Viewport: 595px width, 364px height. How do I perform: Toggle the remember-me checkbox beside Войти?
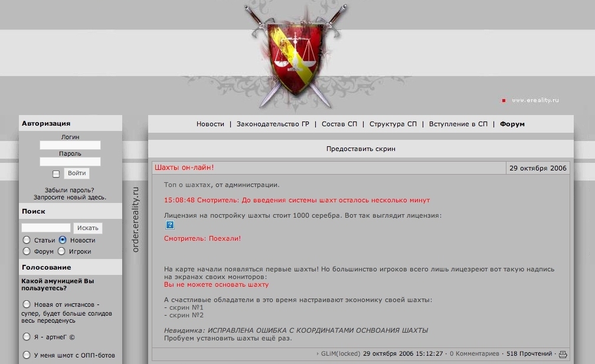(56, 173)
